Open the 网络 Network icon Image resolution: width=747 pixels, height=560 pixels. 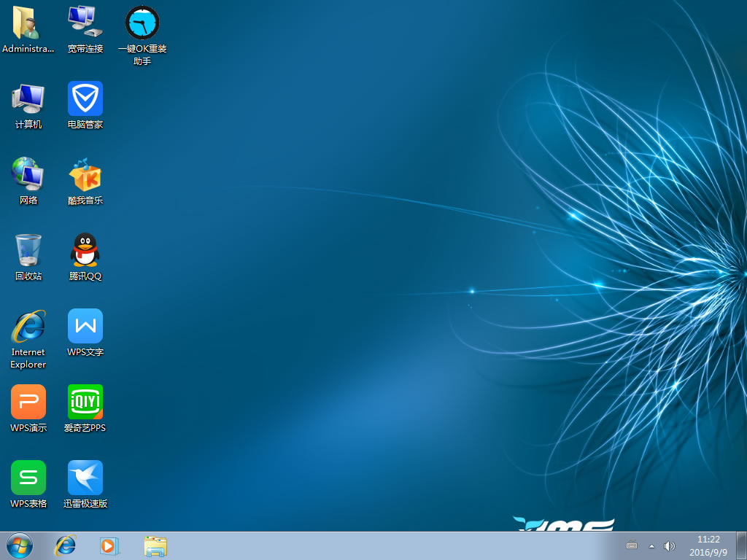pyautogui.click(x=28, y=176)
